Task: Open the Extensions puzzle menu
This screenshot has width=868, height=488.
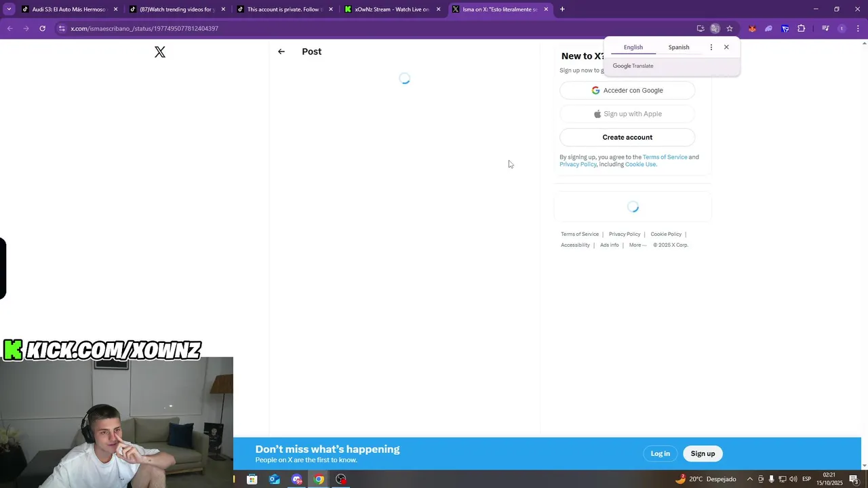Action: pos(802,28)
